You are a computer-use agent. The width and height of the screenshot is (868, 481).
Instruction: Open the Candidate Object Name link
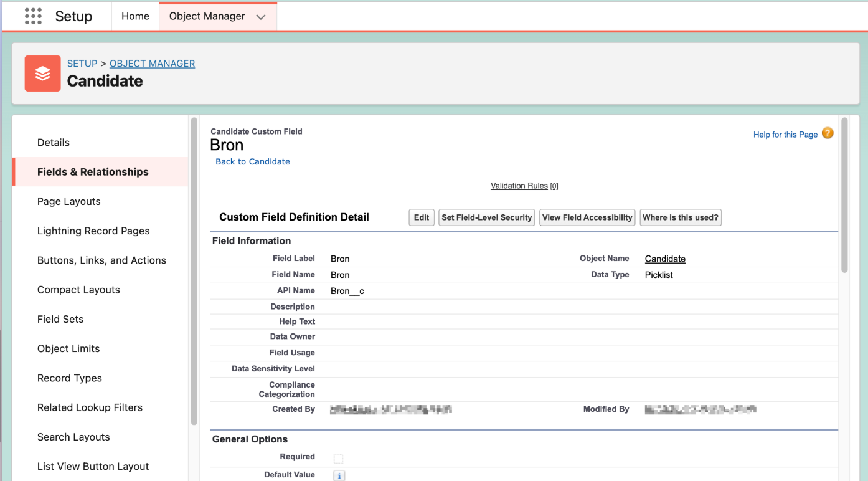(665, 259)
